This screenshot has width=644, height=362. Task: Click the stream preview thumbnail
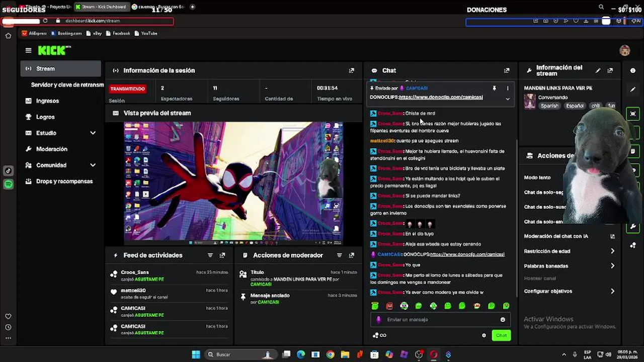[x=234, y=183]
